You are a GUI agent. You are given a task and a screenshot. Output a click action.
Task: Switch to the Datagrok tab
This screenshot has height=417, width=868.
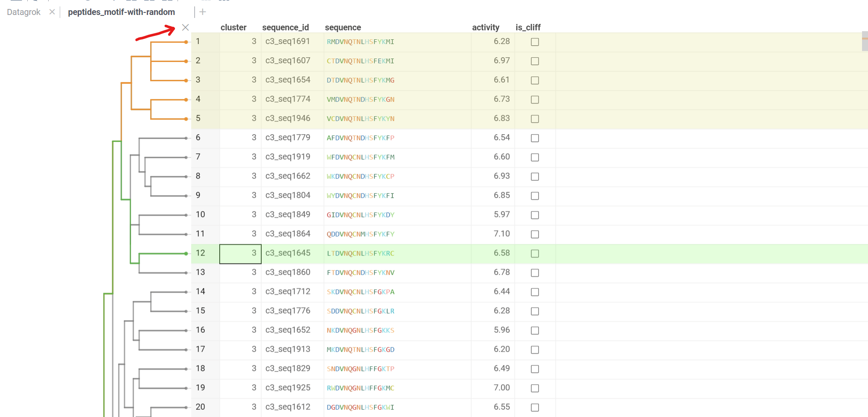point(23,12)
